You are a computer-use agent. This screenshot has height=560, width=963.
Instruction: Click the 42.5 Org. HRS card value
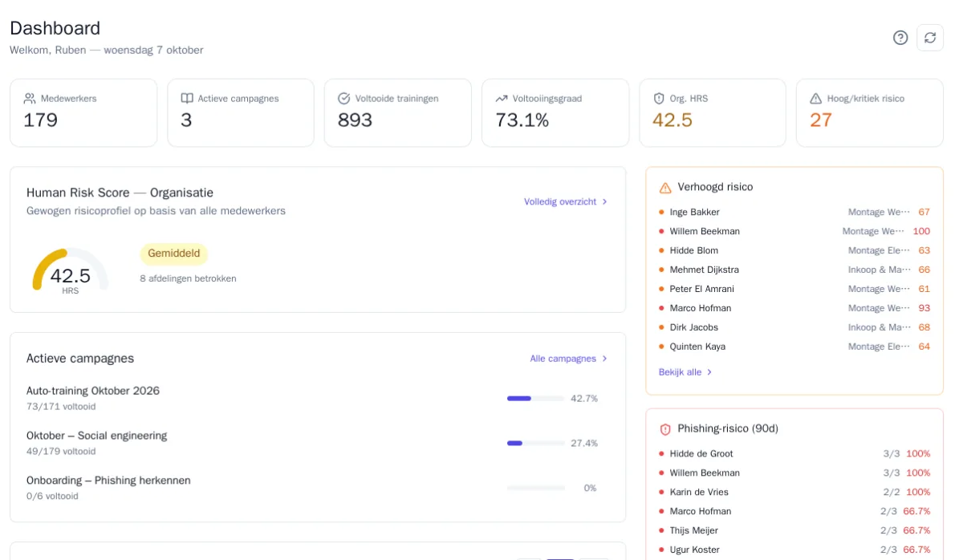click(x=672, y=120)
